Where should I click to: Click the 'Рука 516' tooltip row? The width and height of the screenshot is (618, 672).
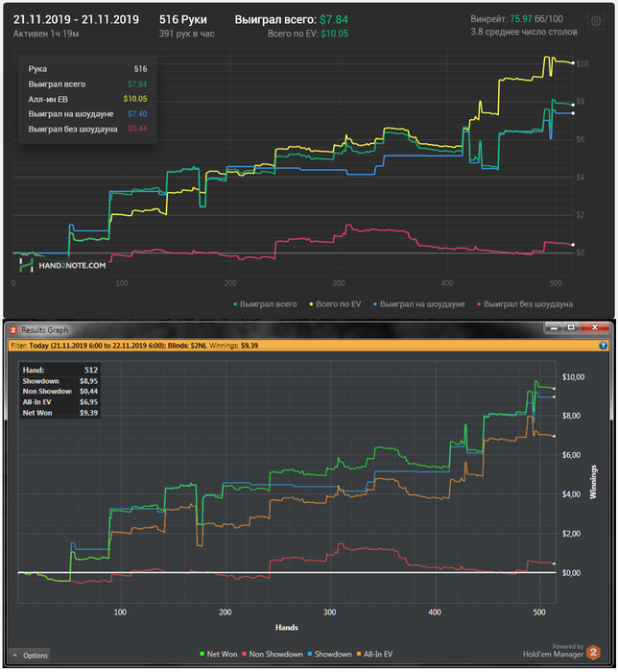(87, 68)
